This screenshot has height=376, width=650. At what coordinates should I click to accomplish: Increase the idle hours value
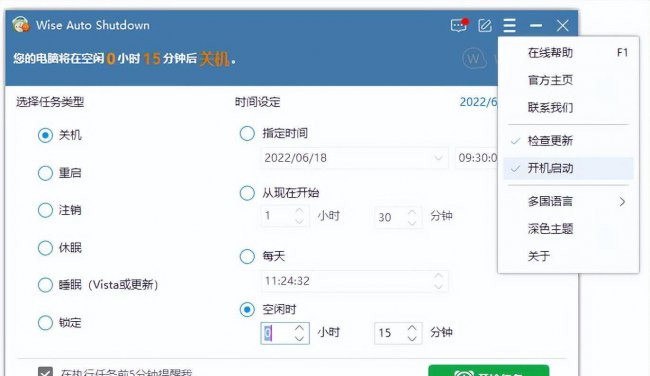299,328
